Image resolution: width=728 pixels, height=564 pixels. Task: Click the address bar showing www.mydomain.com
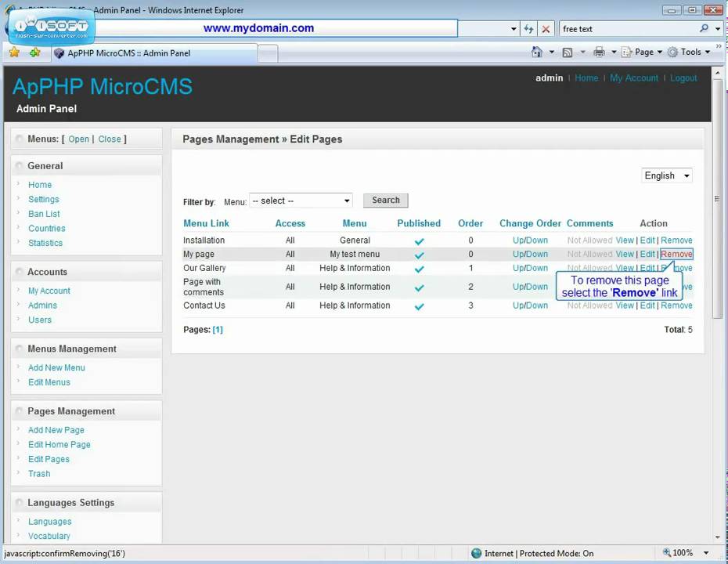(x=275, y=28)
